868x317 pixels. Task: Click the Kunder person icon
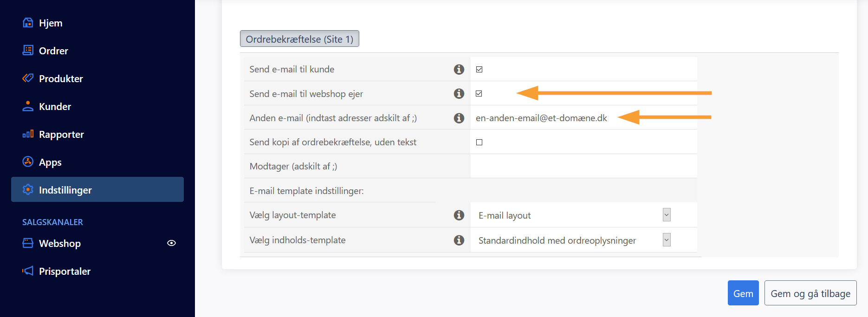pos(28,106)
